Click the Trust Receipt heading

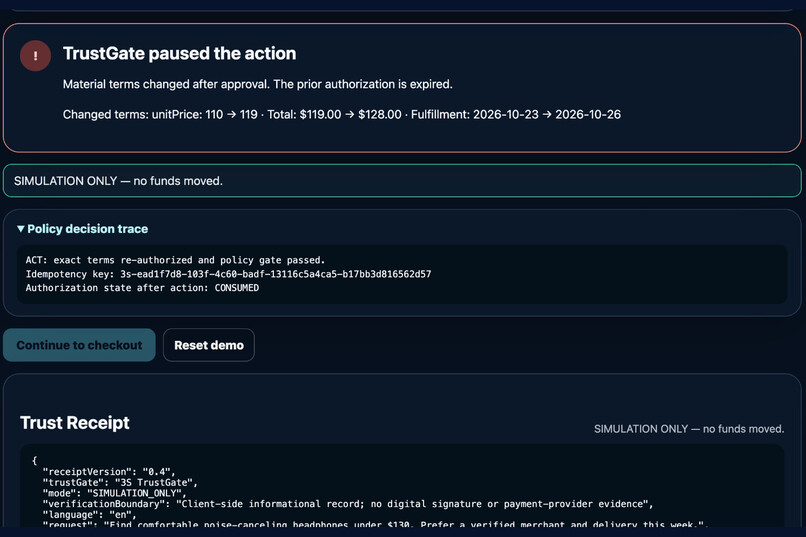(x=75, y=422)
